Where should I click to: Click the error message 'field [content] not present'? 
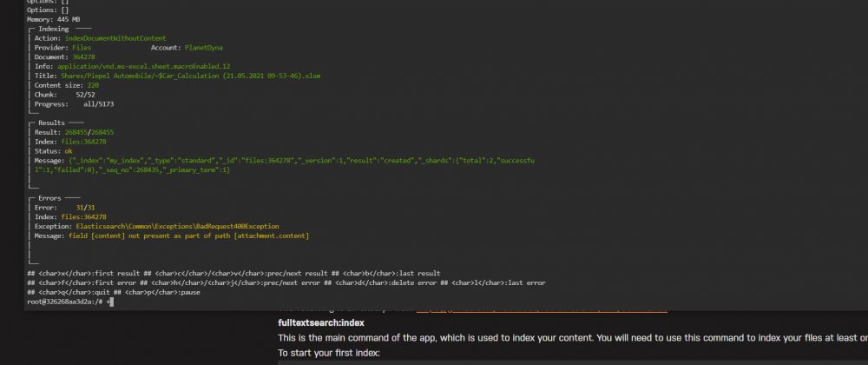point(188,236)
